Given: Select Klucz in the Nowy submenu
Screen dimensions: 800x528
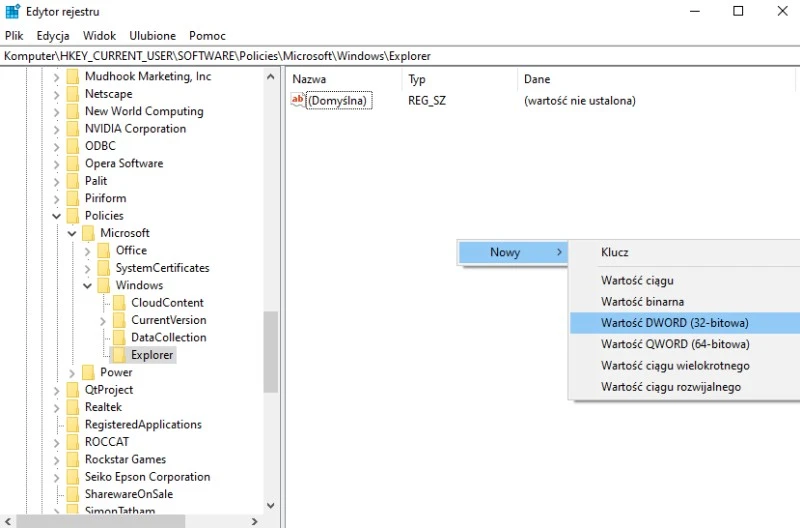Looking at the screenshot, I should point(615,253).
